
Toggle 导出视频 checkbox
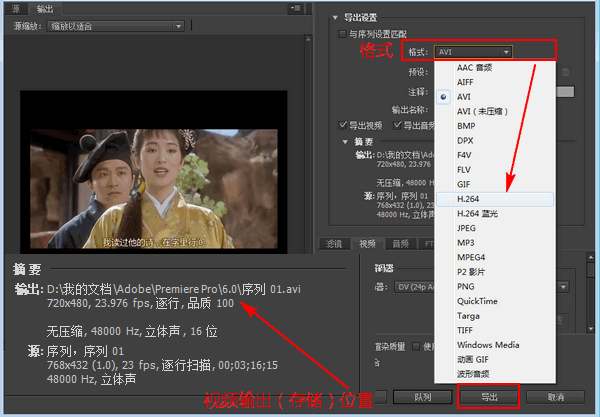point(343,125)
